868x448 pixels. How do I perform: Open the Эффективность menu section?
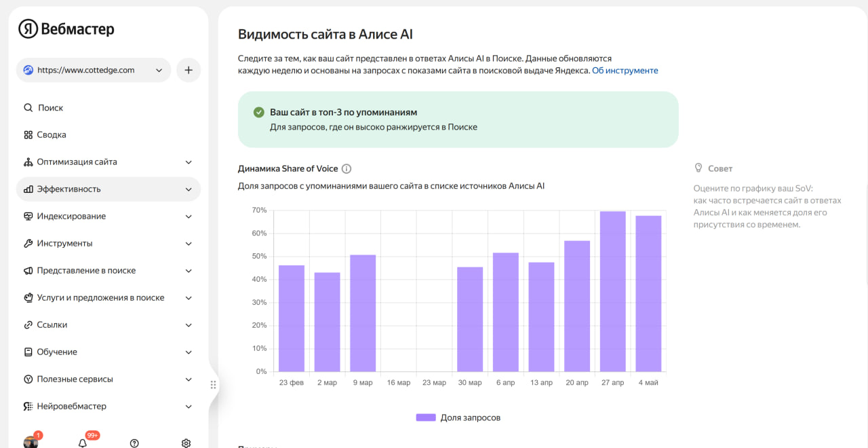click(x=108, y=189)
